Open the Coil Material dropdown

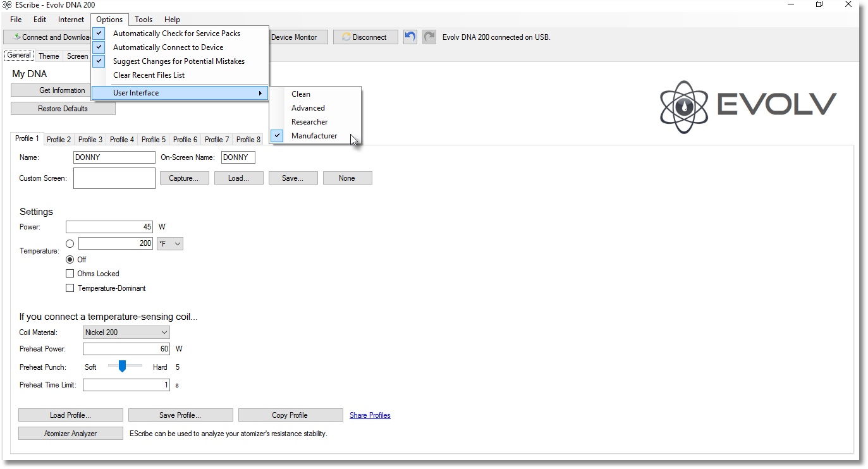point(126,332)
